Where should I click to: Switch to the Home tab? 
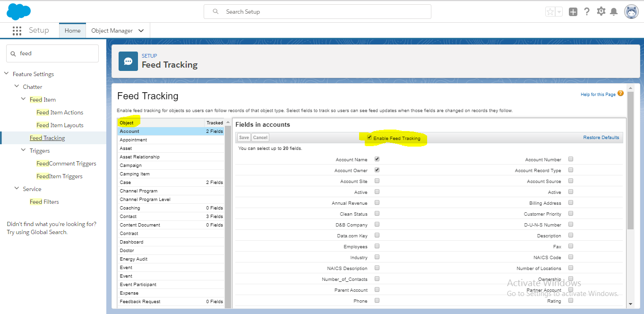pos(72,31)
